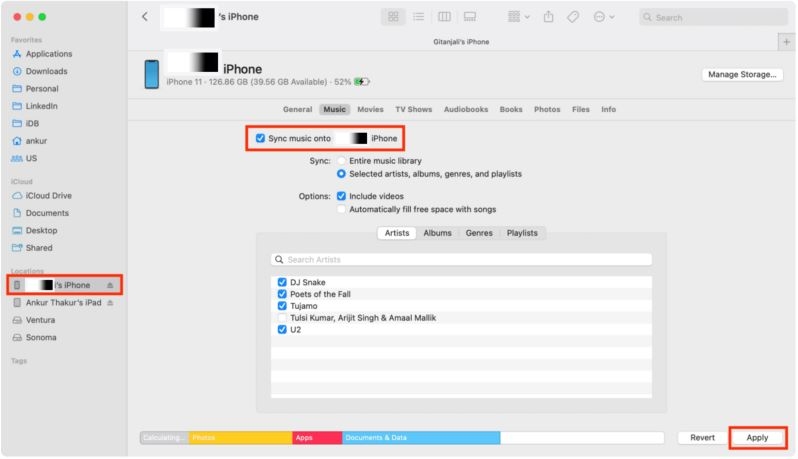Switch to the General tab
Viewport: 798px width, 459px height.
pyautogui.click(x=297, y=109)
